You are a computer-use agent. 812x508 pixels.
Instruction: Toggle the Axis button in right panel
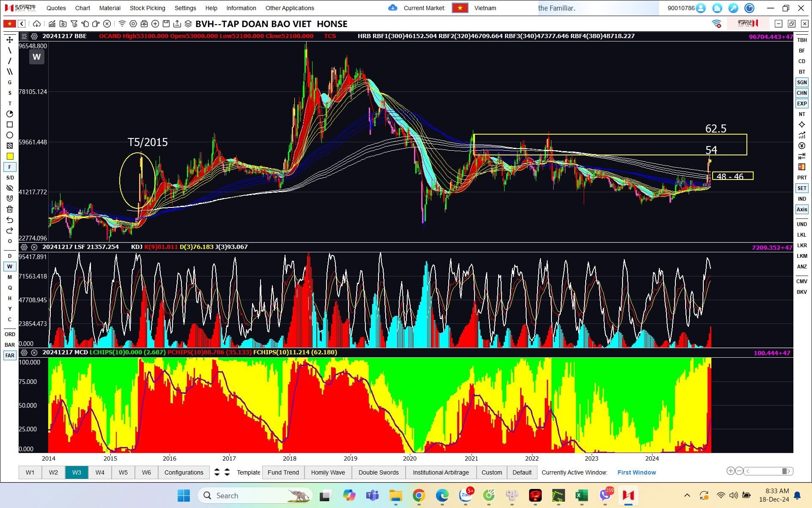(802, 209)
